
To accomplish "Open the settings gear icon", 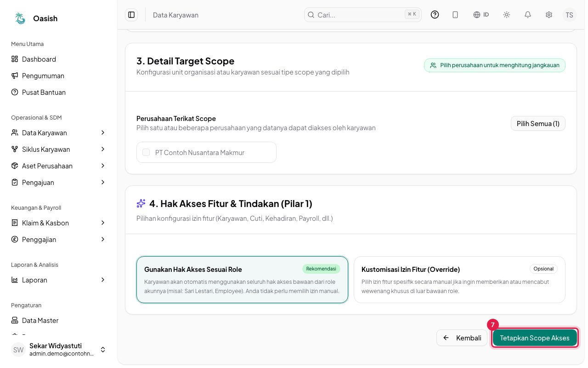I will pyautogui.click(x=549, y=15).
